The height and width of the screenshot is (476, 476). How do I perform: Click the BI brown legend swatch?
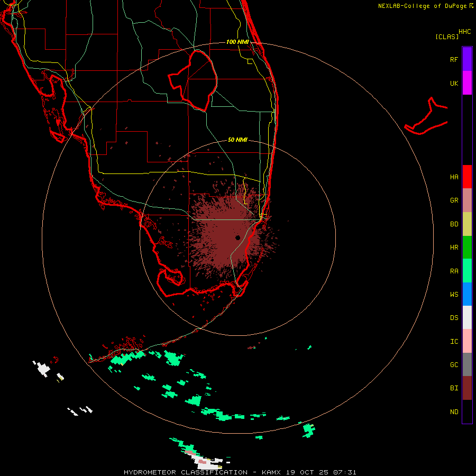(467, 388)
